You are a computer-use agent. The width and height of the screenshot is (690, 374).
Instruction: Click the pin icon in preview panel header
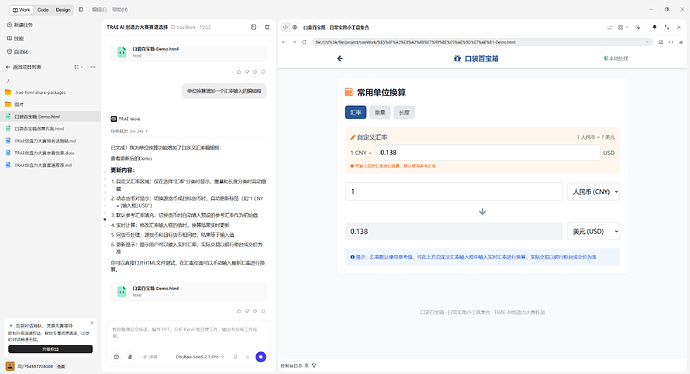(x=654, y=27)
